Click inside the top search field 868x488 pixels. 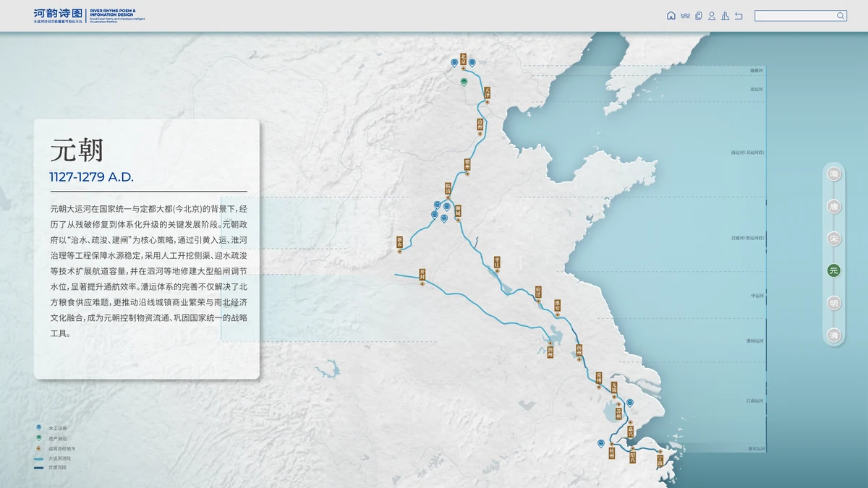pyautogui.click(x=801, y=16)
